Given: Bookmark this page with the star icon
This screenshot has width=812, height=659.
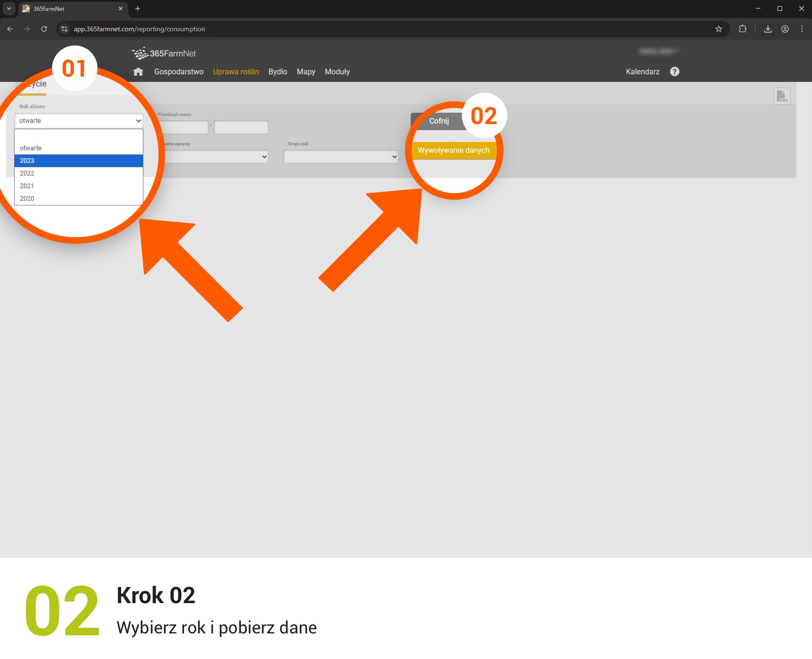Looking at the screenshot, I should point(719,29).
